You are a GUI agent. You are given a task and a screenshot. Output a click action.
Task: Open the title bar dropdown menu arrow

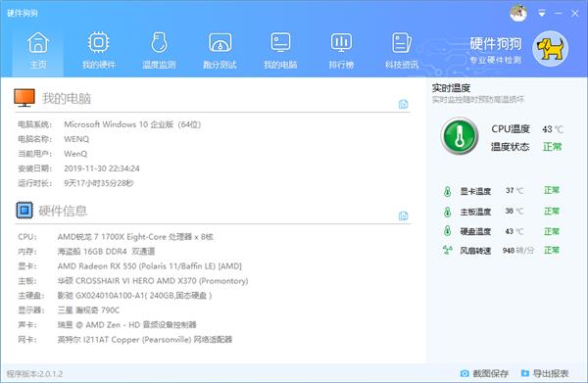pos(542,14)
